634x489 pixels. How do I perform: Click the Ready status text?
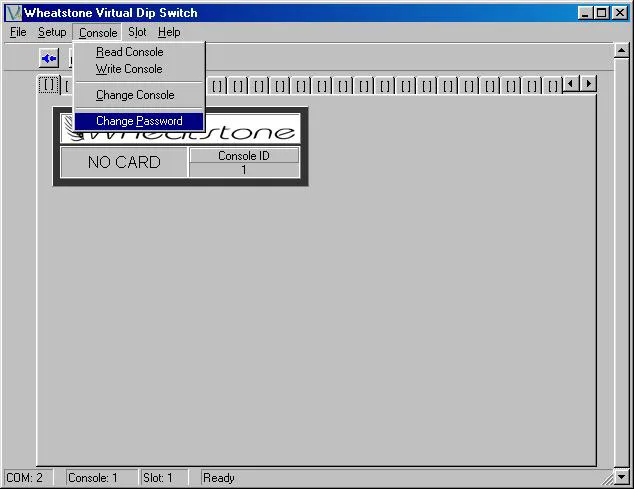click(x=219, y=478)
